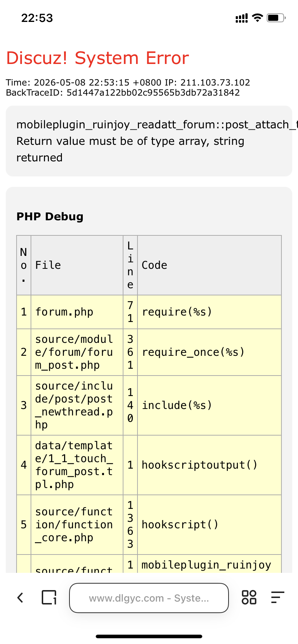Select the Discuz! System Error heading

pos(98,58)
